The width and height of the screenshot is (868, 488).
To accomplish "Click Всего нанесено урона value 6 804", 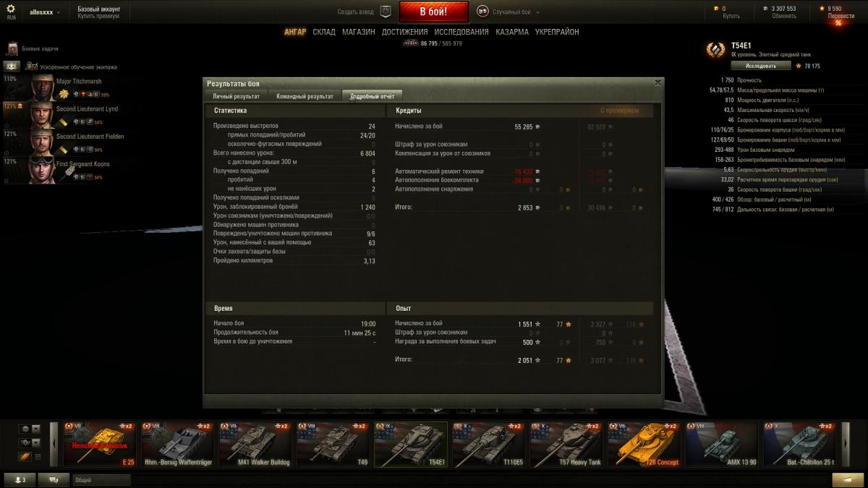I will click(367, 153).
